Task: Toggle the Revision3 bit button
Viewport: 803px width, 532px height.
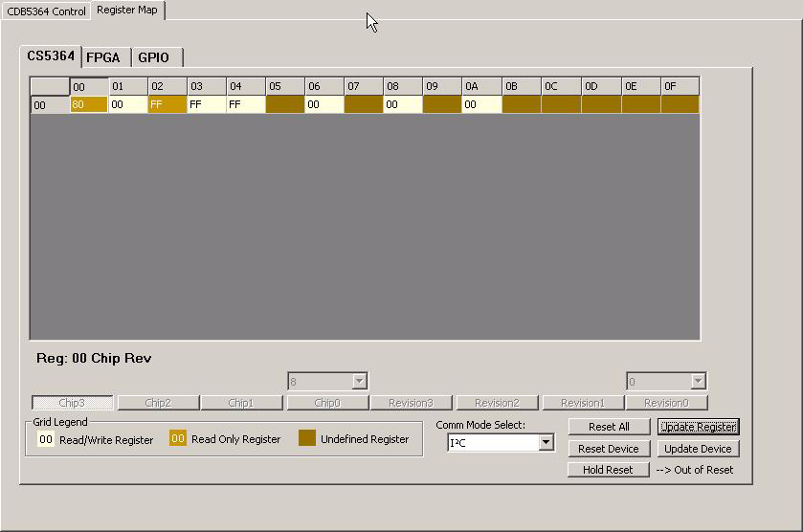Action: (x=412, y=403)
